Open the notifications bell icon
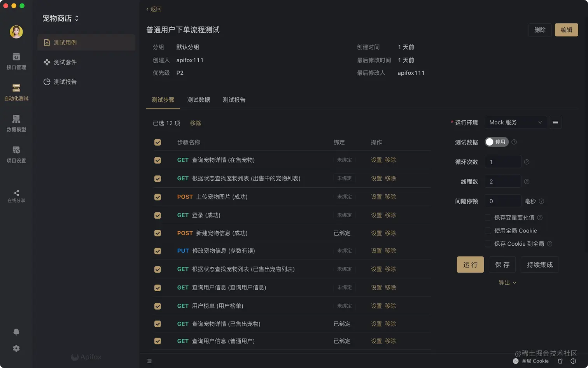Screen dimensions: 588x368 [x=16, y=331]
